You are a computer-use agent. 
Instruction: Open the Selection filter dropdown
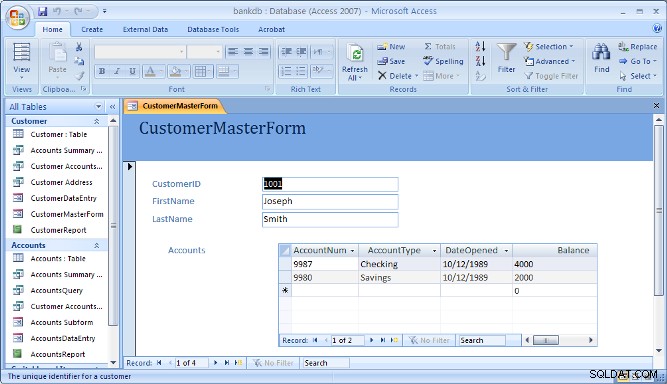(x=549, y=47)
